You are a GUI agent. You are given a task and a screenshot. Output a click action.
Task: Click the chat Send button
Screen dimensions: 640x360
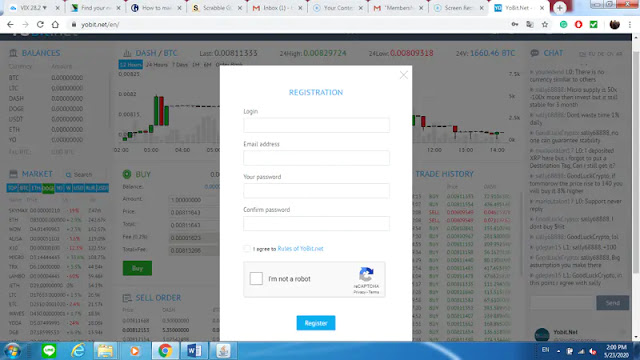612,303
